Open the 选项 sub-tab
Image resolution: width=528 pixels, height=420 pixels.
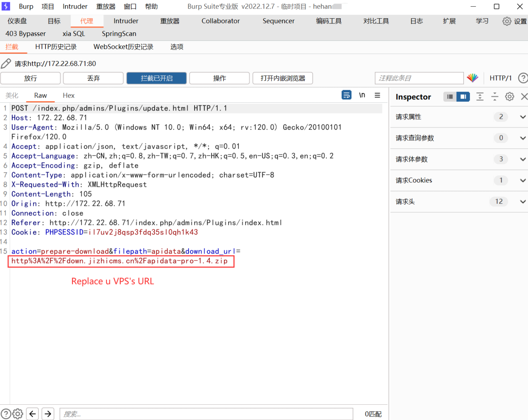[177, 47]
